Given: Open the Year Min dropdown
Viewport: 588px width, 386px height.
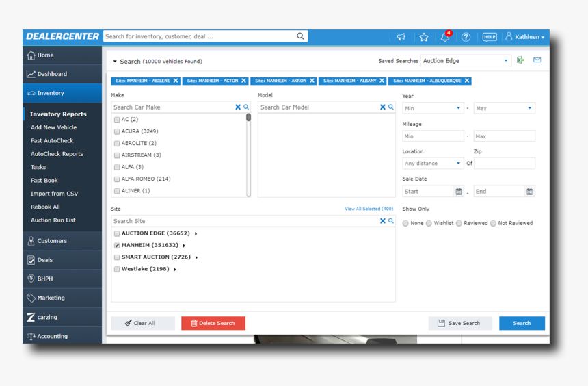Looking at the screenshot, I should 433,108.
